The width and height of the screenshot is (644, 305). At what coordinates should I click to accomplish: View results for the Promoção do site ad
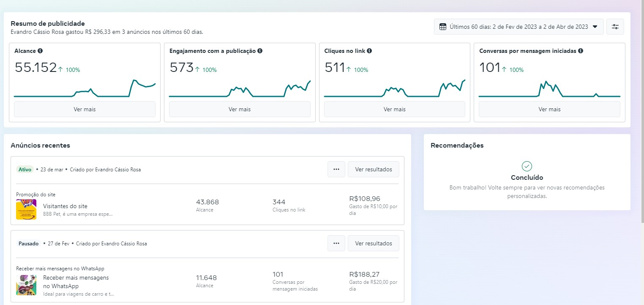coord(373,169)
